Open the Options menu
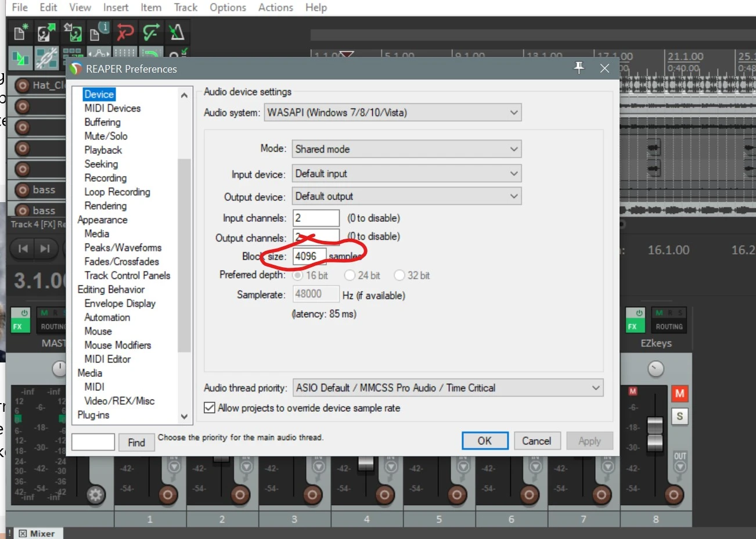Image resolution: width=756 pixels, height=539 pixels. (x=228, y=8)
